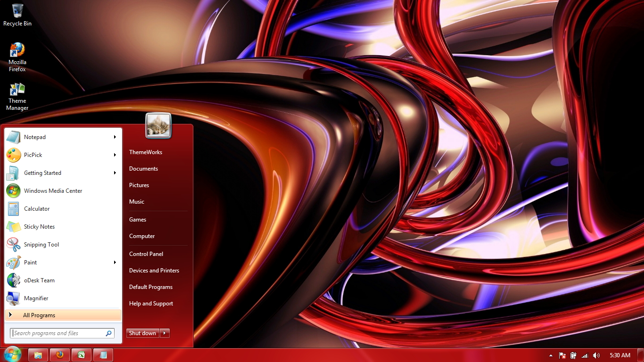Image resolution: width=644 pixels, height=362 pixels.
Task: Open Action Center flag in system tray
Action: click(x=562, y=355)
